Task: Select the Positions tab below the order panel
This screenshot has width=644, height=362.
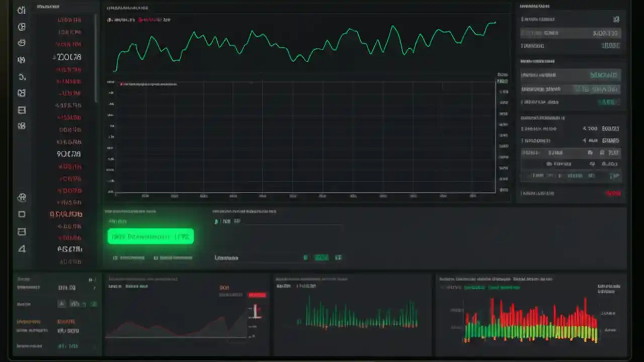Action: tap(129, 257)
